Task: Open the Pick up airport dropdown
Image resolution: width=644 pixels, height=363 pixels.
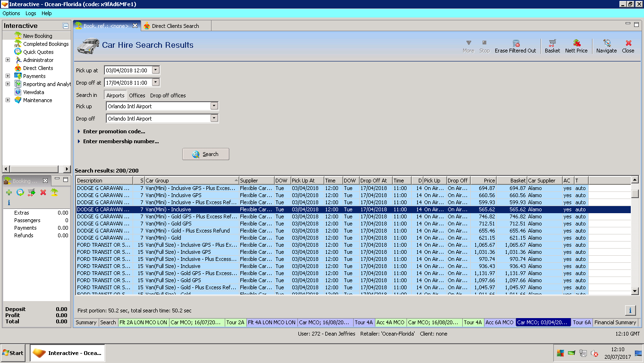Action: [x=214, y=106]
